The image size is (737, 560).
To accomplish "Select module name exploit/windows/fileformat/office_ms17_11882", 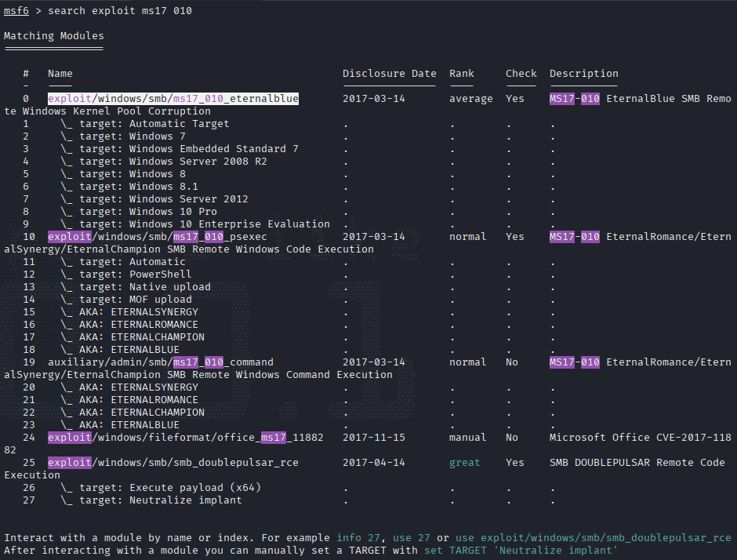I will pos(186,438).
